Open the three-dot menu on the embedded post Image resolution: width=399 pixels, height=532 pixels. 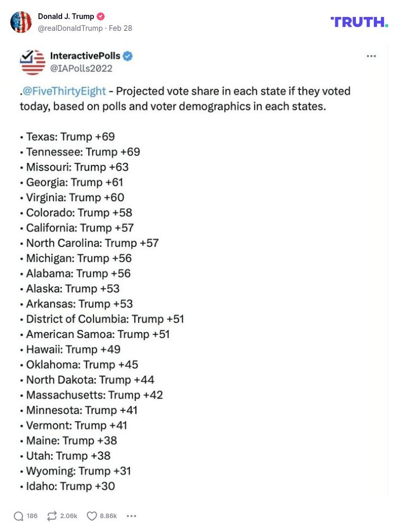point(371,56)
